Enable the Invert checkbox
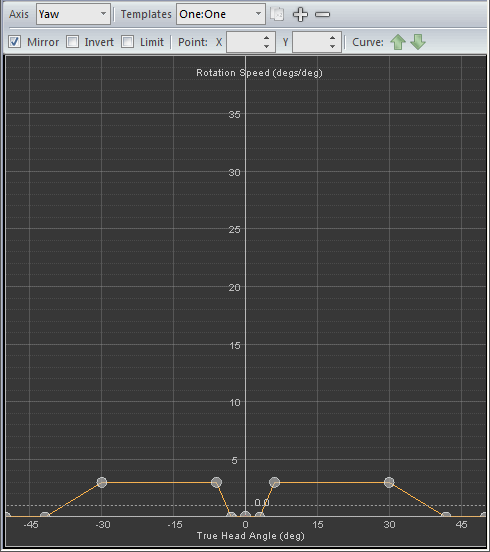490x552 pixels. pos(72,42)
